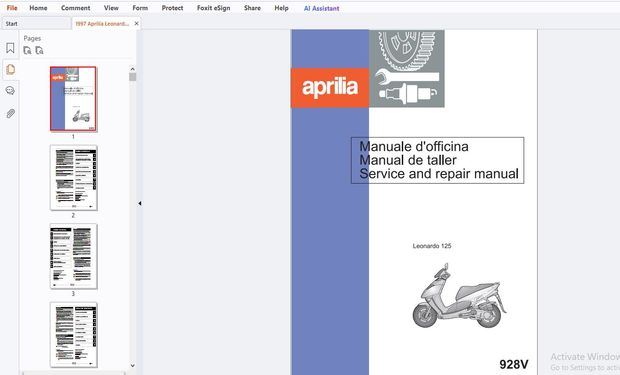The height and width of the screenshot is (375, 620).
Task: Click the 'Service and repair manual' text
Action: 439,174
